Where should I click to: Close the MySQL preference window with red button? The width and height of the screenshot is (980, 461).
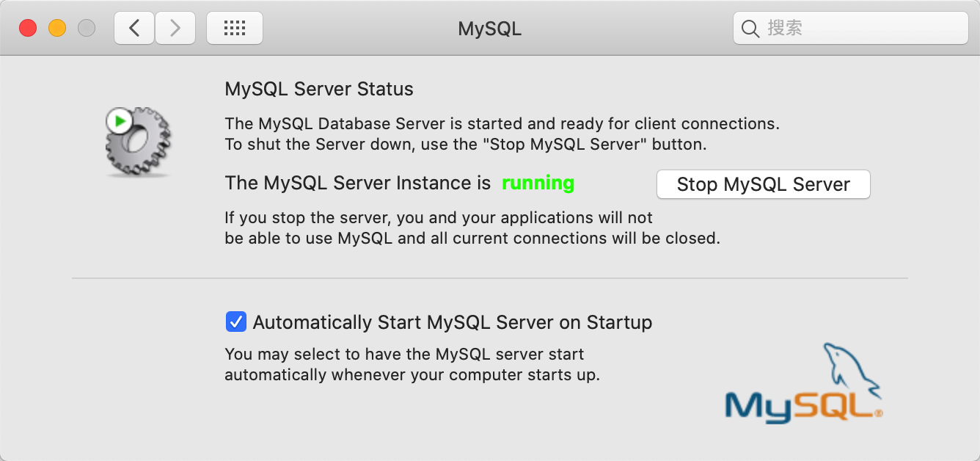click(x=28, y=29)
